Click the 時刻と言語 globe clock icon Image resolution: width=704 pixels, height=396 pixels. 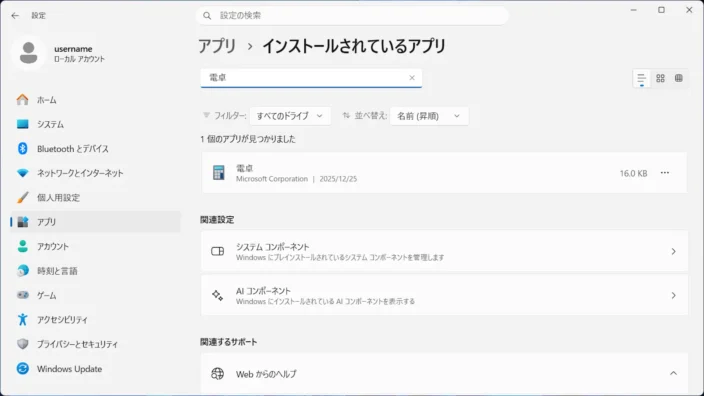pyautogui.click(x=22, y=270)
